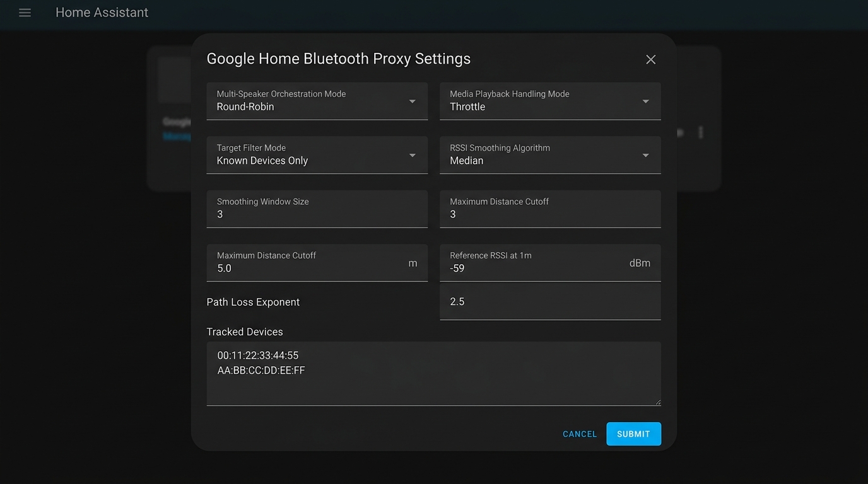Click the Known Devices Only dropdown arrow
This screenshot has height=484, width=868.
[412, 156]
